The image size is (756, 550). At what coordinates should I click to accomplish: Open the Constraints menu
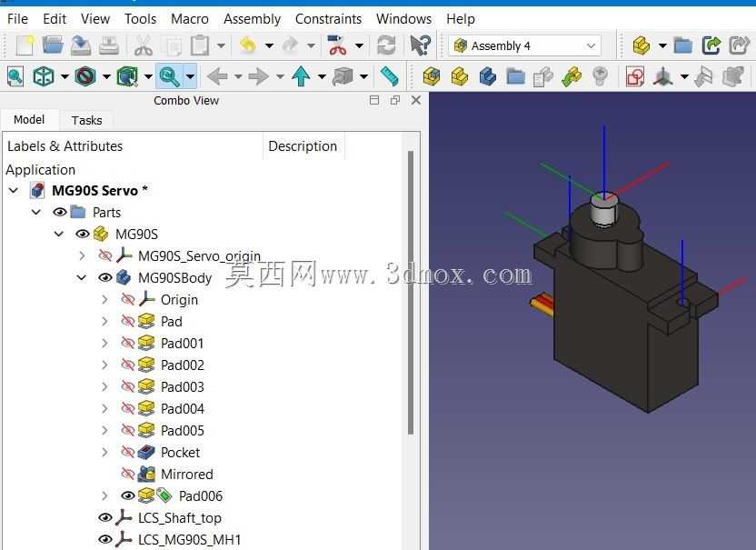(x=328, y=19)
